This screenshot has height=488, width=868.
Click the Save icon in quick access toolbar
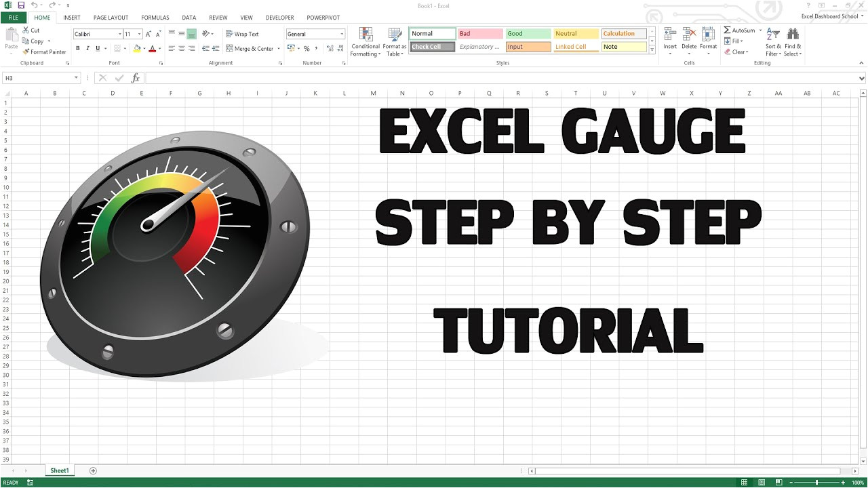pyautogui.click(x=20, y=5)
